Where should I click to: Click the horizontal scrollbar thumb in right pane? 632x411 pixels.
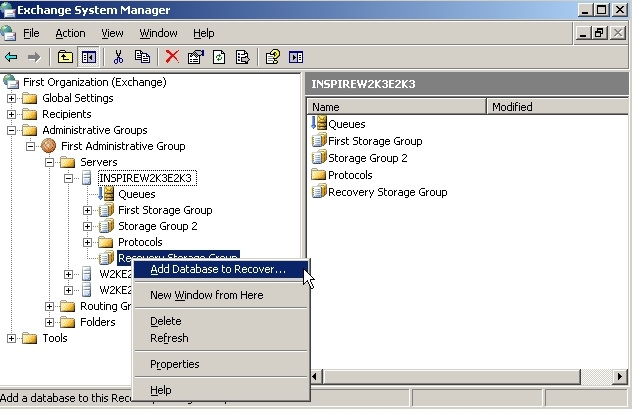pos(451,377)
